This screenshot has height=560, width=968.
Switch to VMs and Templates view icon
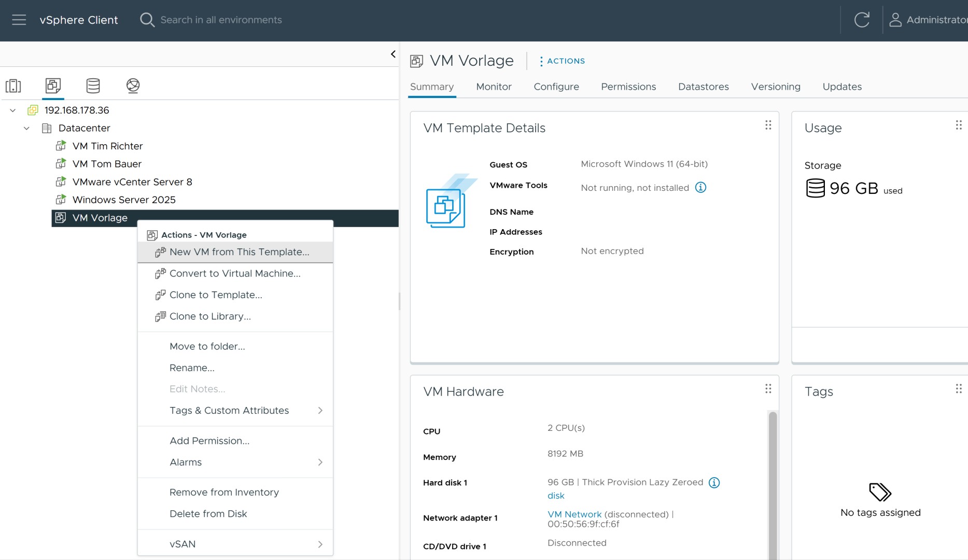53,86
